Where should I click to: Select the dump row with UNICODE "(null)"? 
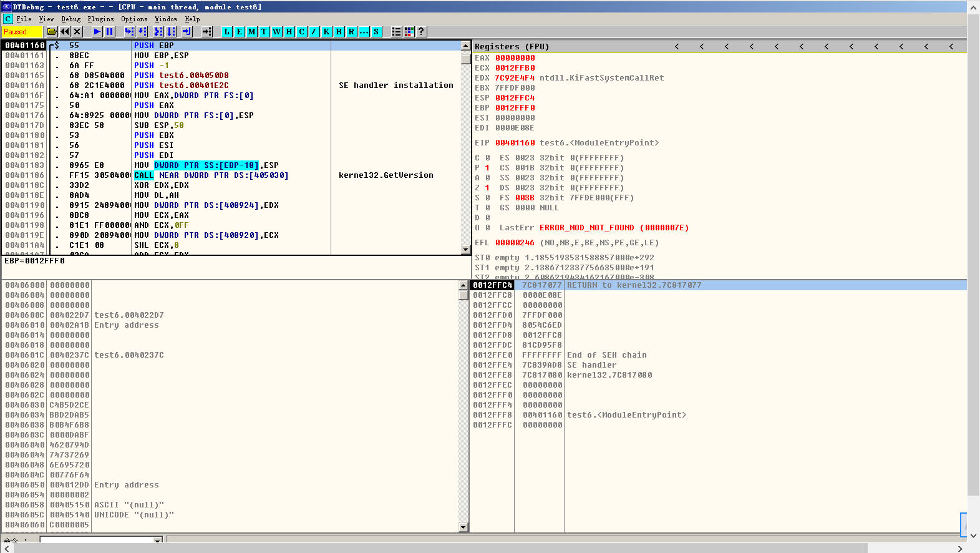[x=231, y=515]
